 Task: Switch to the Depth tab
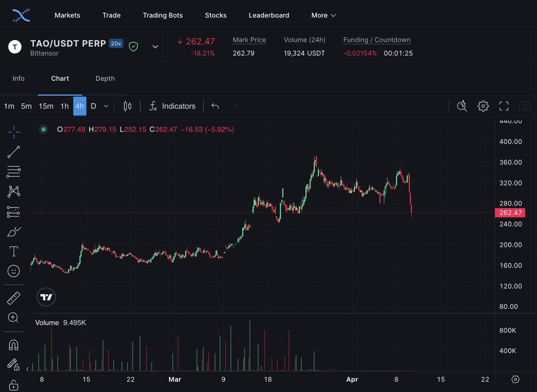(105, 78)
